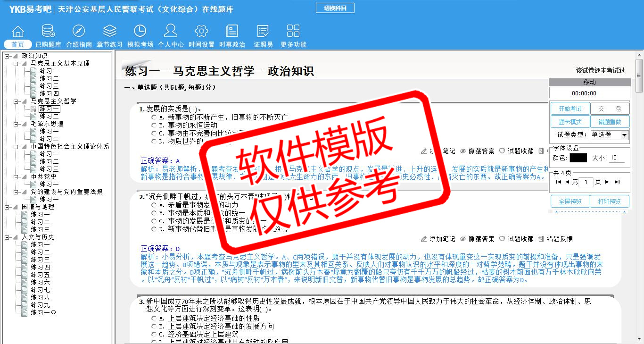Click the 开始考试 button

(x=570, y=109)
